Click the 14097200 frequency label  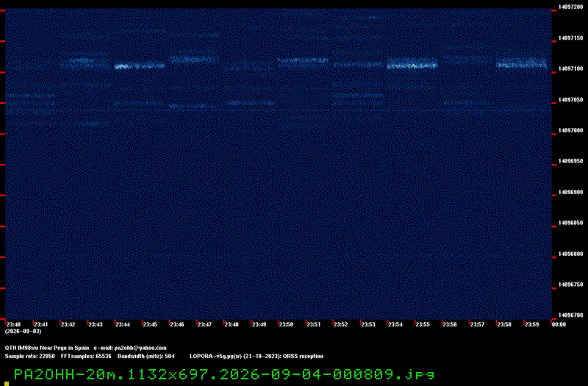pos(570,7)
